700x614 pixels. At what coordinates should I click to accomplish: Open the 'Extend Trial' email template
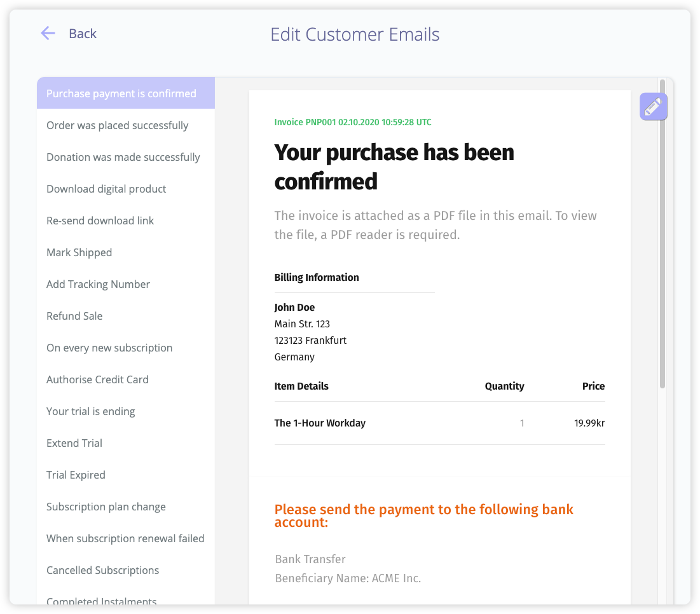coord(74,443)
